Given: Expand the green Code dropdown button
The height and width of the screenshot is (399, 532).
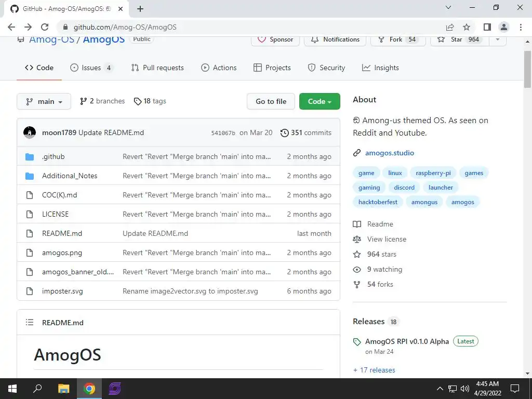Looking at the screenshot, I should click(x=320, y=101).
